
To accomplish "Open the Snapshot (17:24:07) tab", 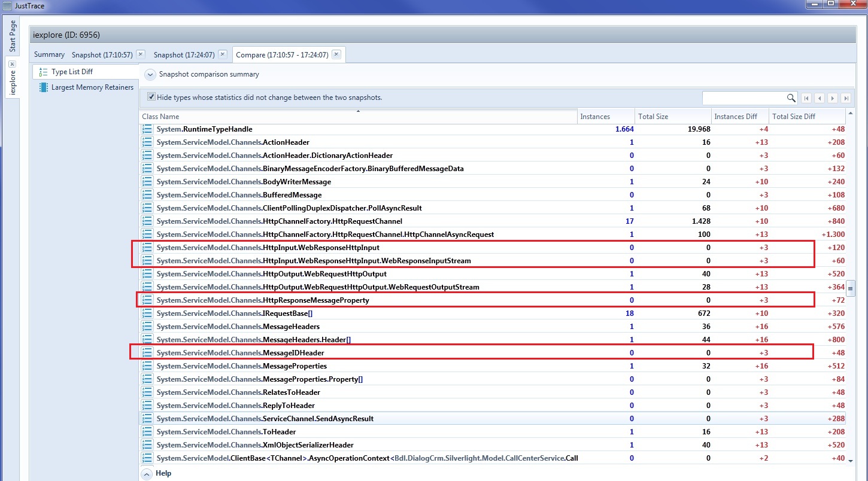I will pyautogui.click(x=184, y=54).
